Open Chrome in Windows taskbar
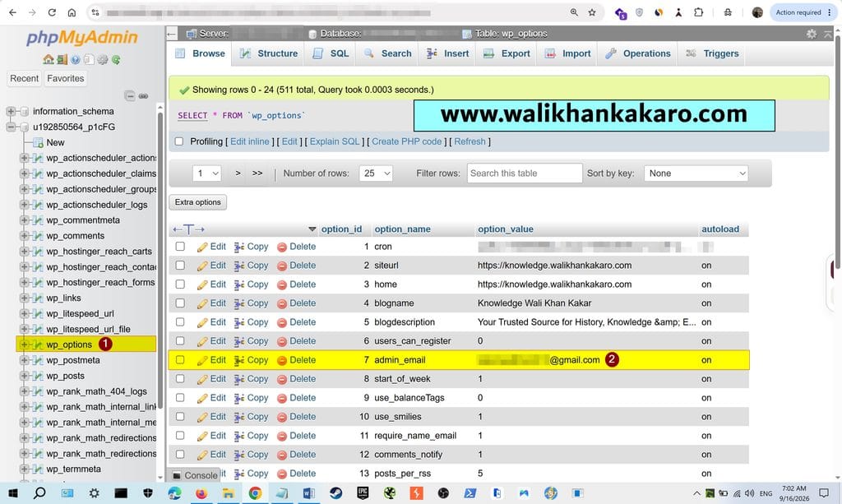This screenshot has width=842, height=504. pyautogui.click(x=255, y=492)
